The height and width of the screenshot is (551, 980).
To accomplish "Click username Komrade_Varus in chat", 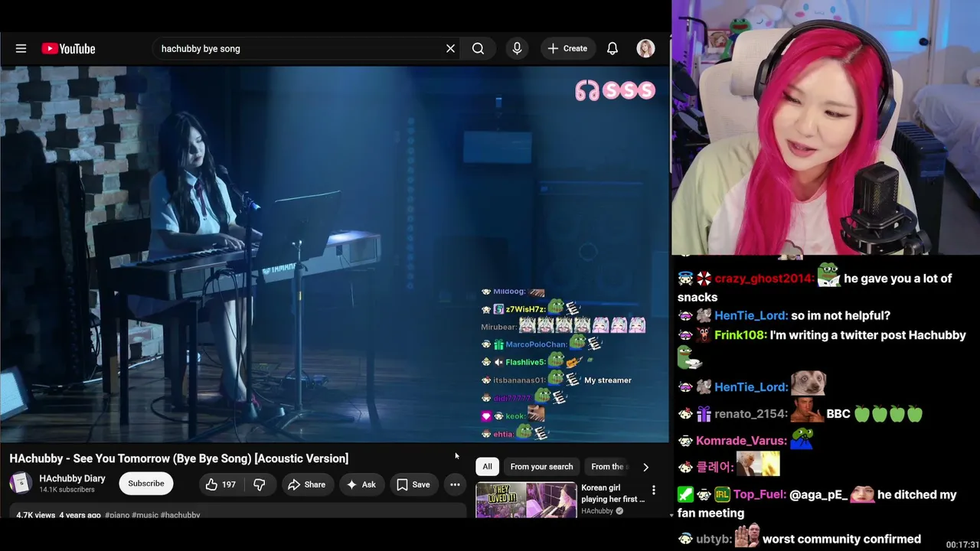I will (x=741, y=441).
